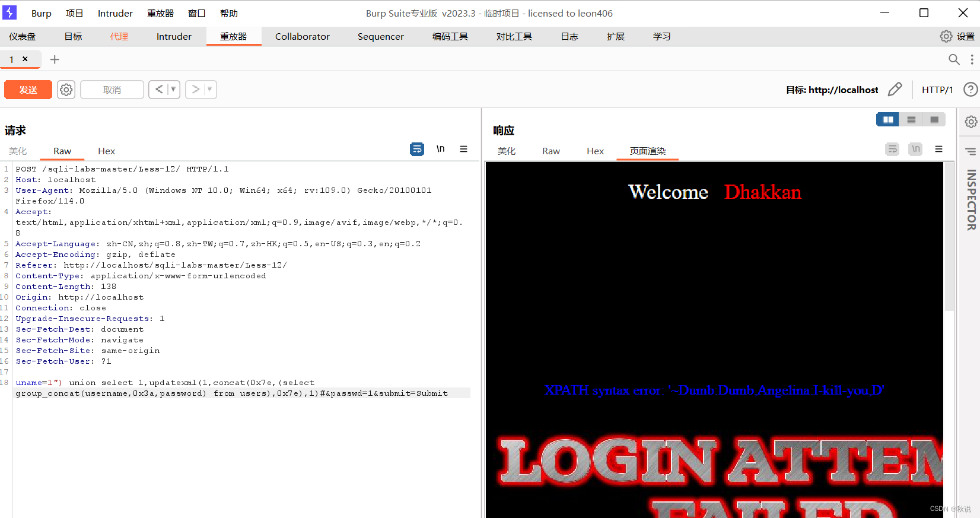Choose top-bottom stacked layout view
Image resolution: width=980 pixels, height=518 pixels.
[911, 119]
